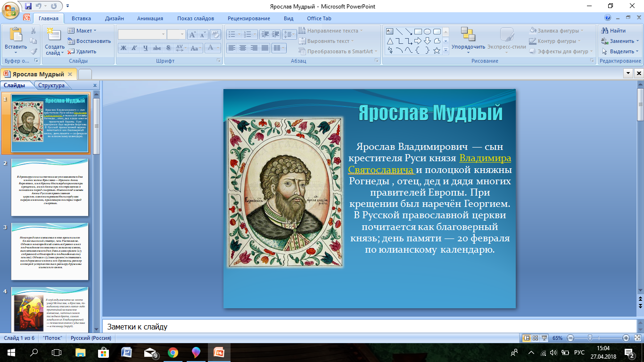Pick the oval shape in gallery
644x362 pixels.
tap(427, 32)
